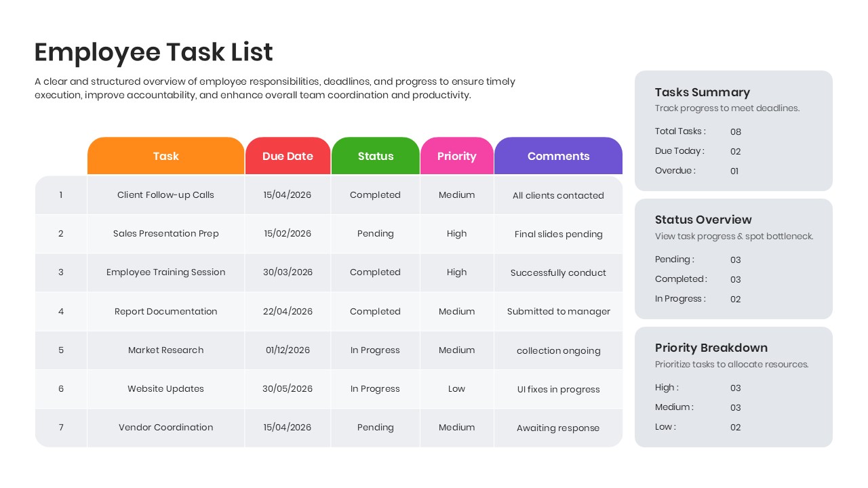Click "Completed" status of Report Documentation

coord(375,312)
